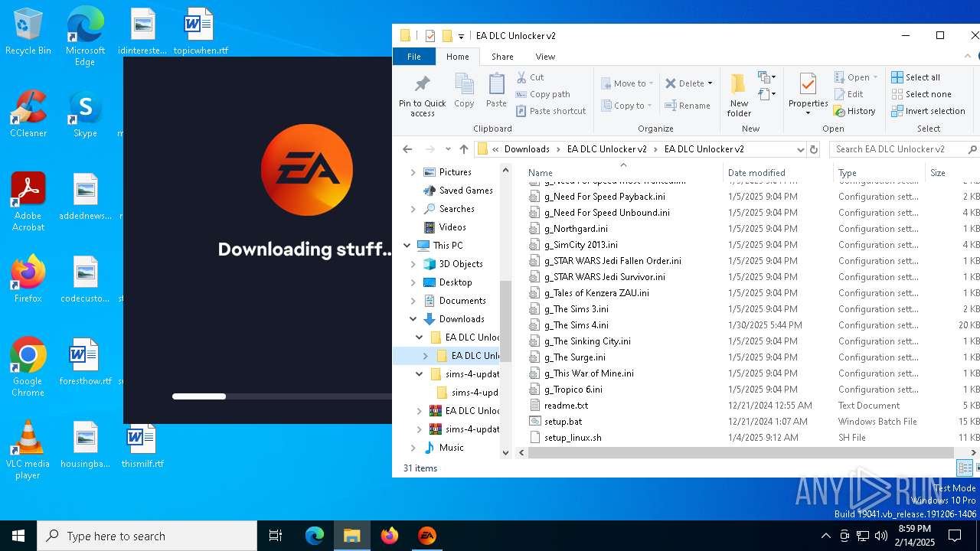Collapse Downloads tree node
The height and width of the screenshot is (551, 980).
413,319
